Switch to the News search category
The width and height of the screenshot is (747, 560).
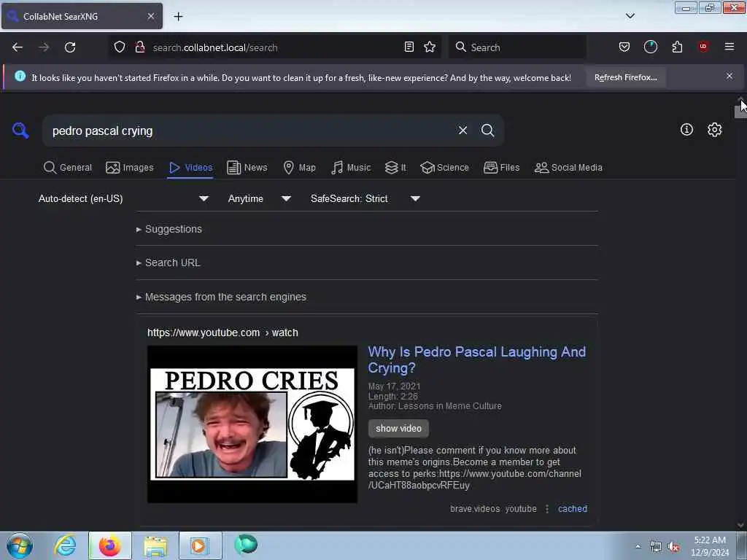click(x=247, y=168)
